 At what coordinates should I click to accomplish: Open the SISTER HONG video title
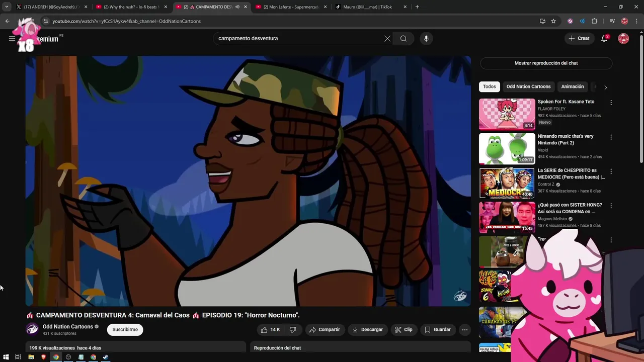pos(570,208)
